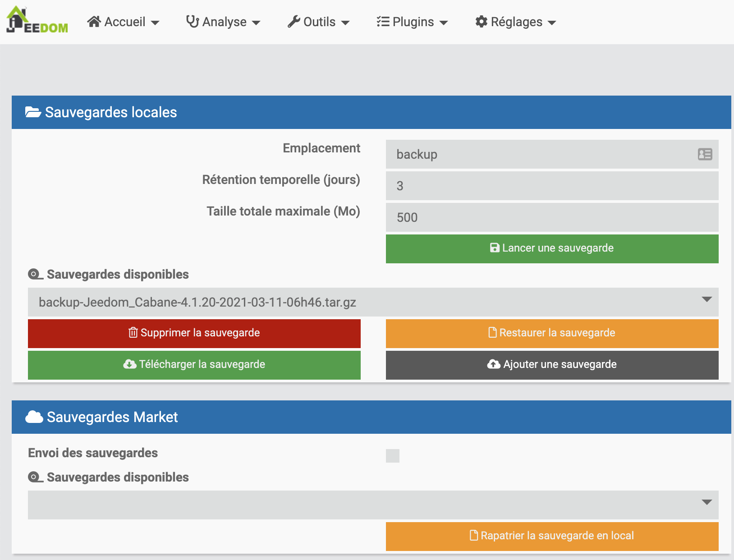Click tape icon beside Market Sauvegardes disponibles

tap(36, 477)
